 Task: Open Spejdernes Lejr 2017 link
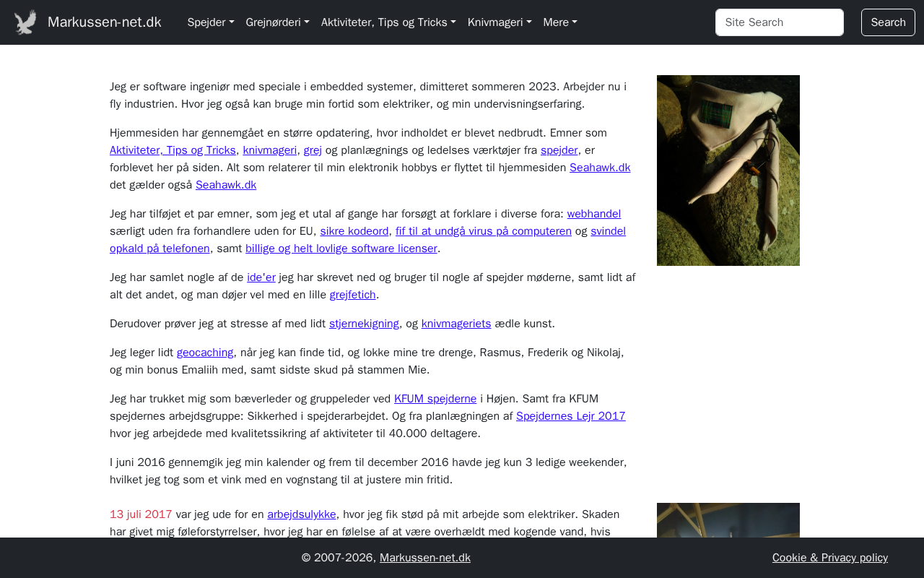click(x=571, y=416)
